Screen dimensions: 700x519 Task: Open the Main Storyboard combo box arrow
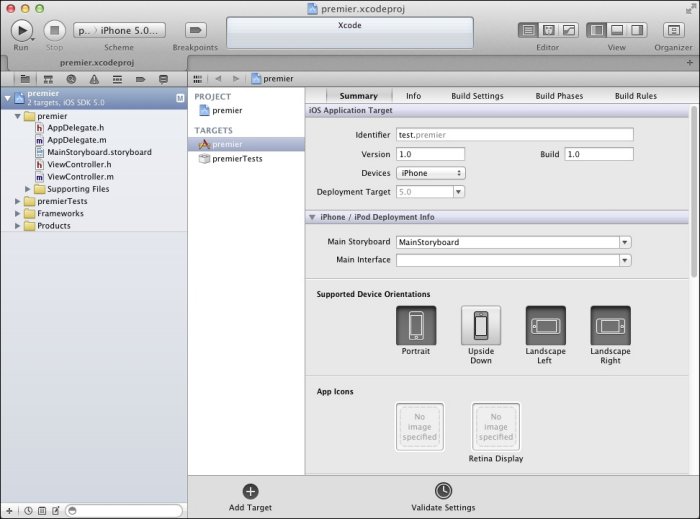tap(625, 242)
